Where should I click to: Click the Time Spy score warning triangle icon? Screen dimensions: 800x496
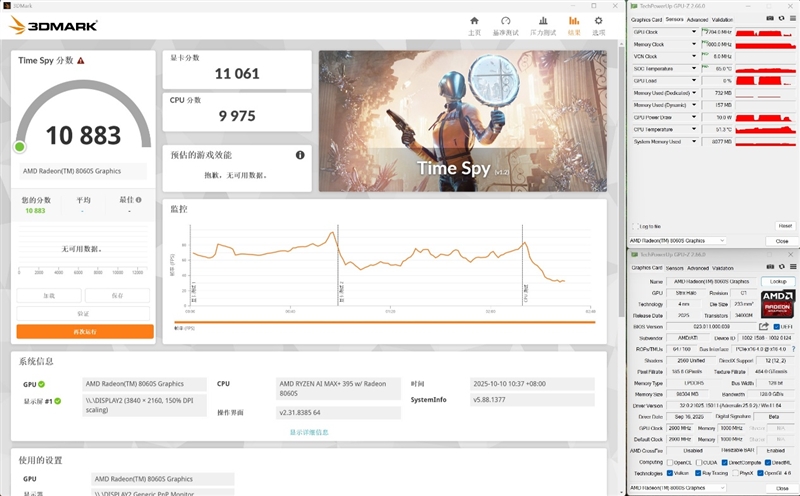pos(81,61)
